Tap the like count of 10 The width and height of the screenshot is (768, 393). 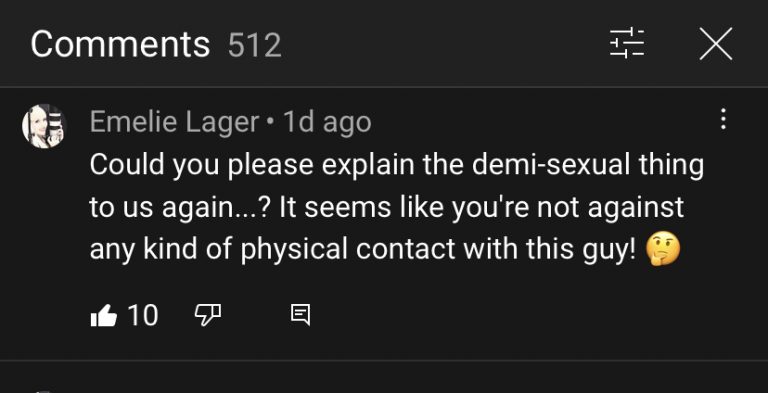tap(143, 315)
